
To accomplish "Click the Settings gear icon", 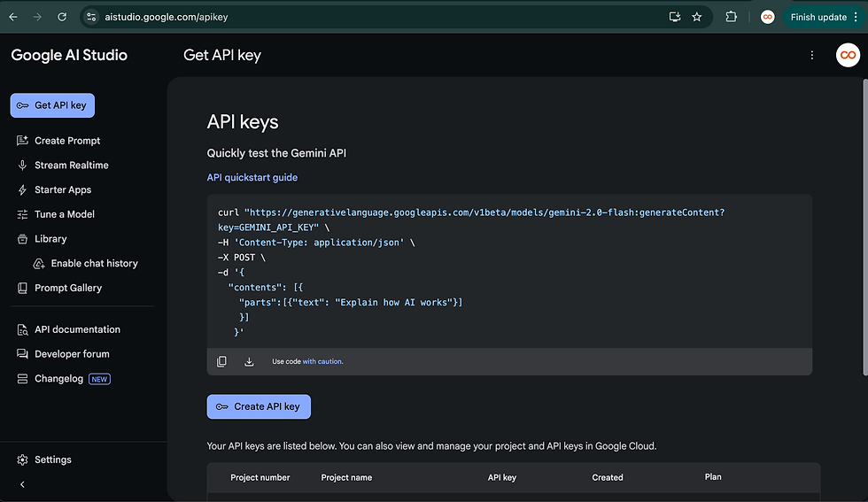I will pos(22,460).
